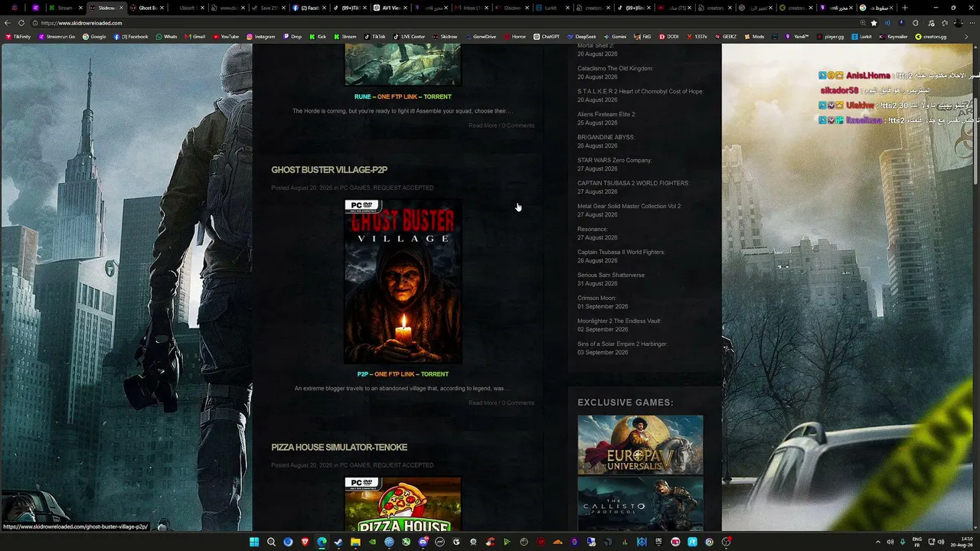Click Read More under the RUNE post
The height and width of the screenshot is (551, 980).
[x=482, y=126]
